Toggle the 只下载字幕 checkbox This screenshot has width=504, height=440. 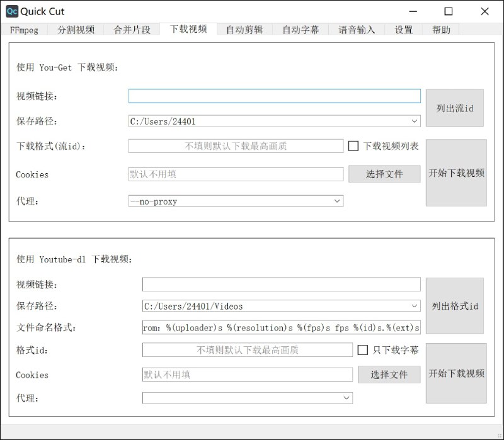[363, 350]
